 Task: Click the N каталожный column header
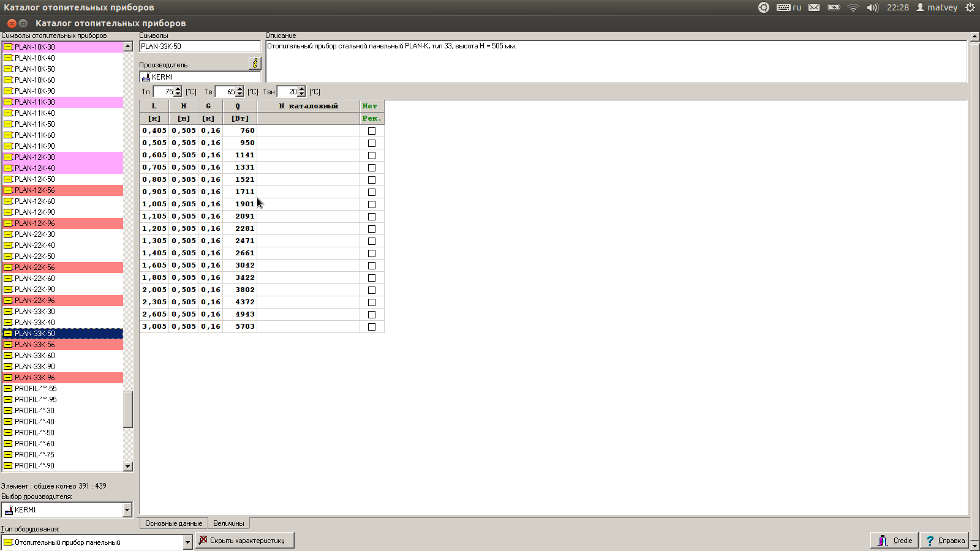tap(309, 107)
